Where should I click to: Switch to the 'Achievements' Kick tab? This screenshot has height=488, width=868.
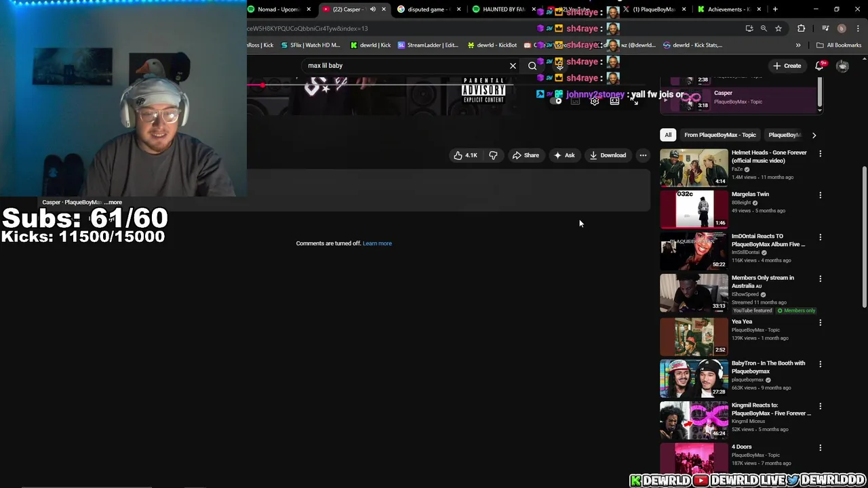point(729,9)
